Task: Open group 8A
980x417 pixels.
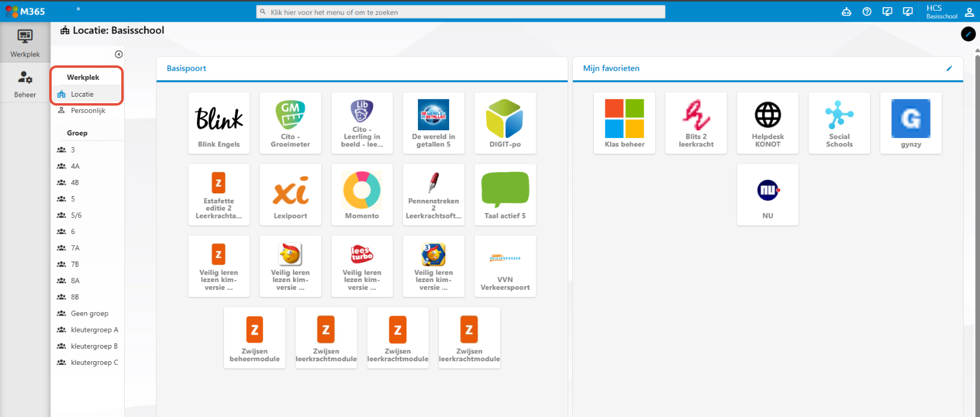Action: (88, 281)
